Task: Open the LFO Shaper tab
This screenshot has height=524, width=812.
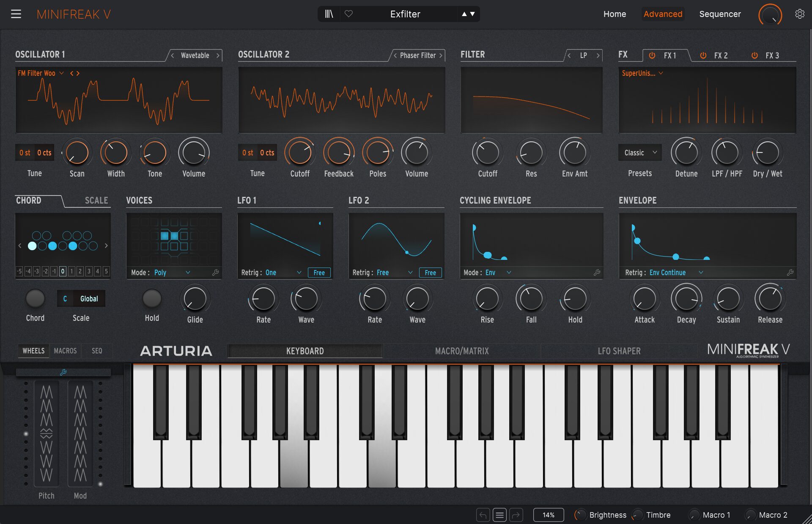Action: click(619, 351)
